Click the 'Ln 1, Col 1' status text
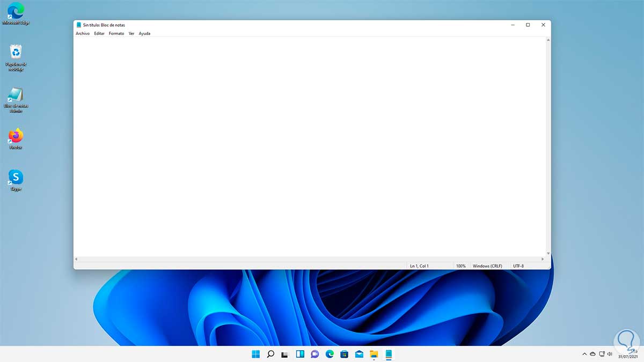 click(419, 266)
